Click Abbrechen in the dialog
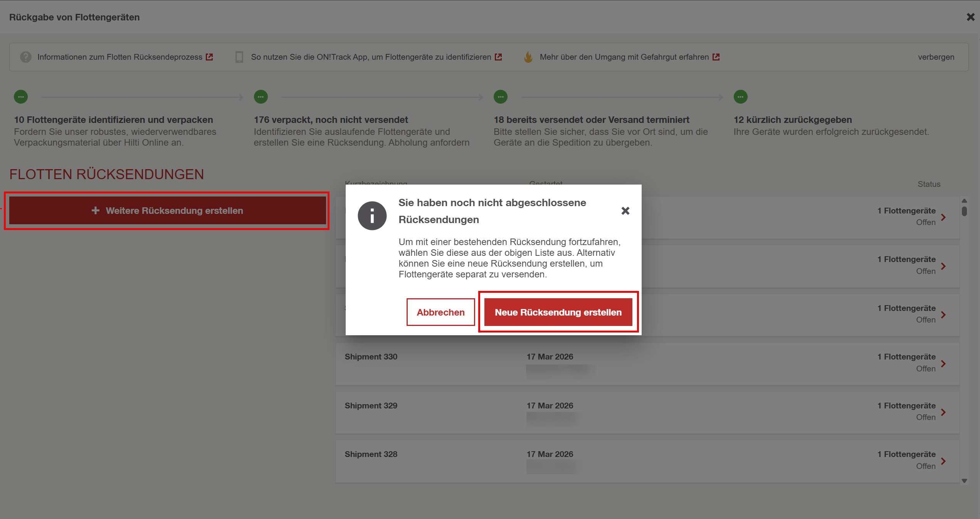Screen dimensions: 980x519 [x=440, y=312]
